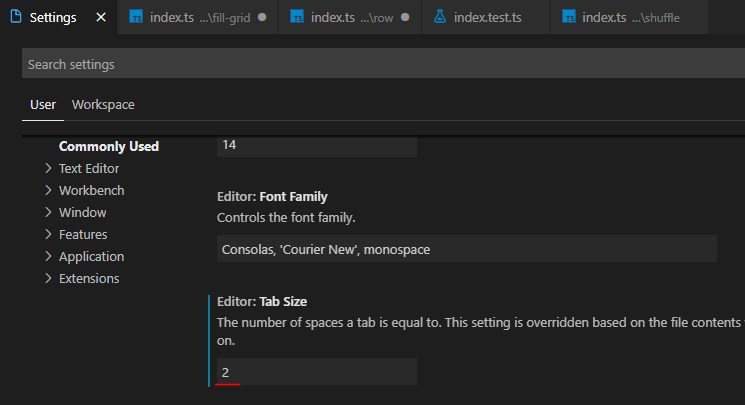Click the Tab Size description text
Image resolution: width=745 pixels, height=405 pixels.
point(481,331)
